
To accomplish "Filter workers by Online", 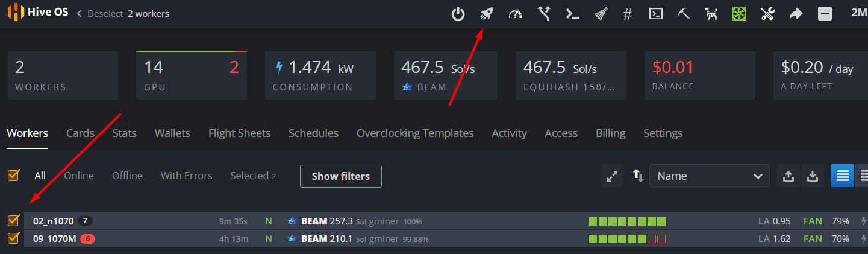I will pyautogui.click(x=79, y=176).
